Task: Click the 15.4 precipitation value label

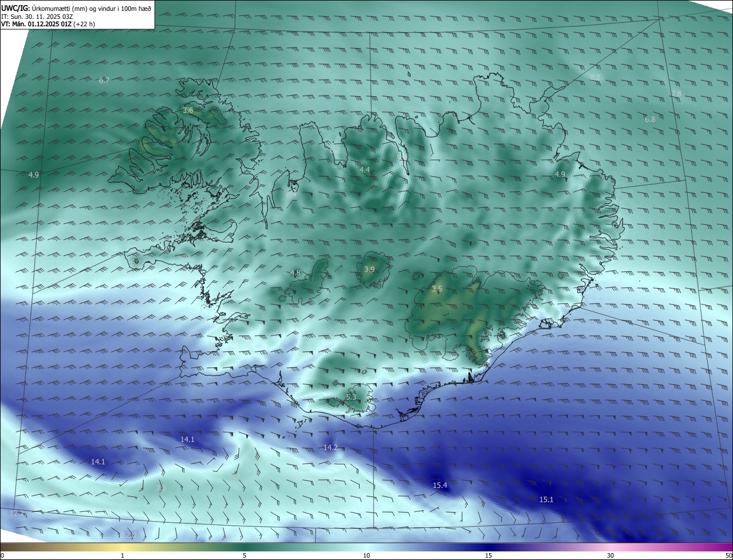Action: coord(440,486)
